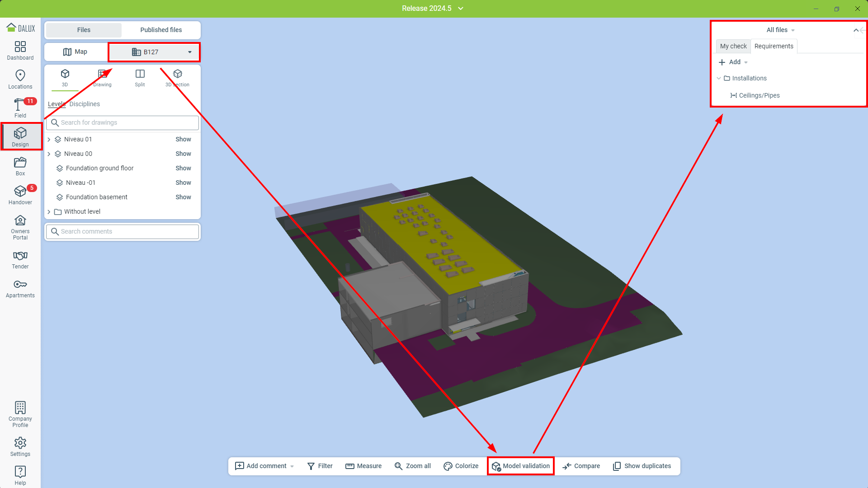Click the Search comments field
Image resolution: width=868 pixels, height=488 pixels.
(x=123, y=231)
